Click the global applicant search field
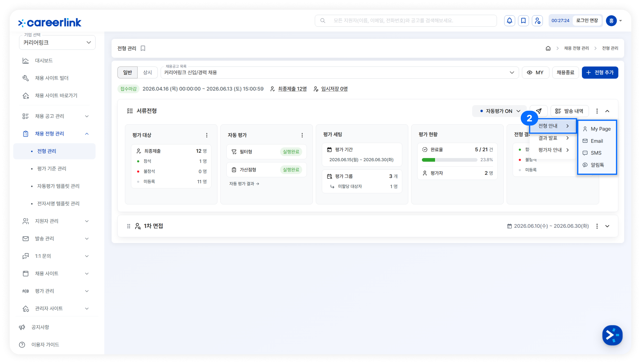Viewport: 641px width, 364px height. pyautogui.click(x=405, y=20)
